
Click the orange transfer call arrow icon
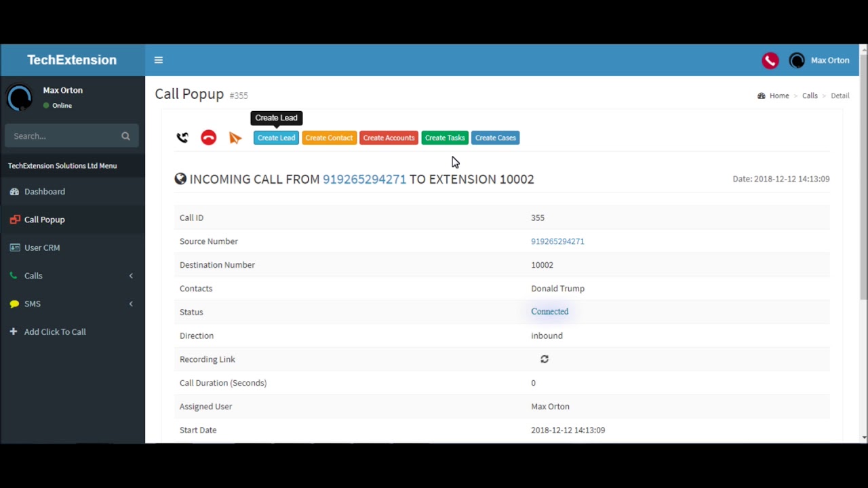pos(235,138)
